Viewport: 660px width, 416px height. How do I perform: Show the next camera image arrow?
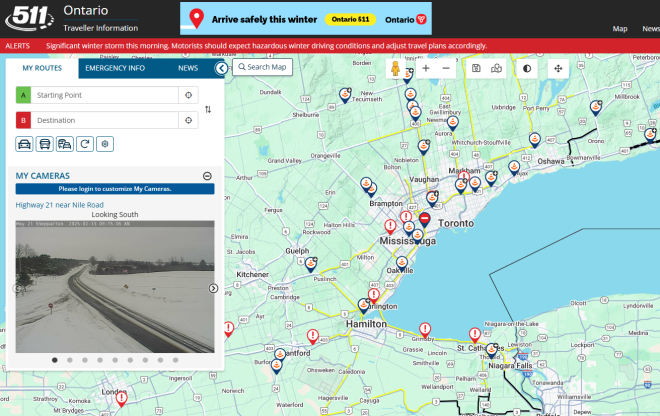click(213, 288)
